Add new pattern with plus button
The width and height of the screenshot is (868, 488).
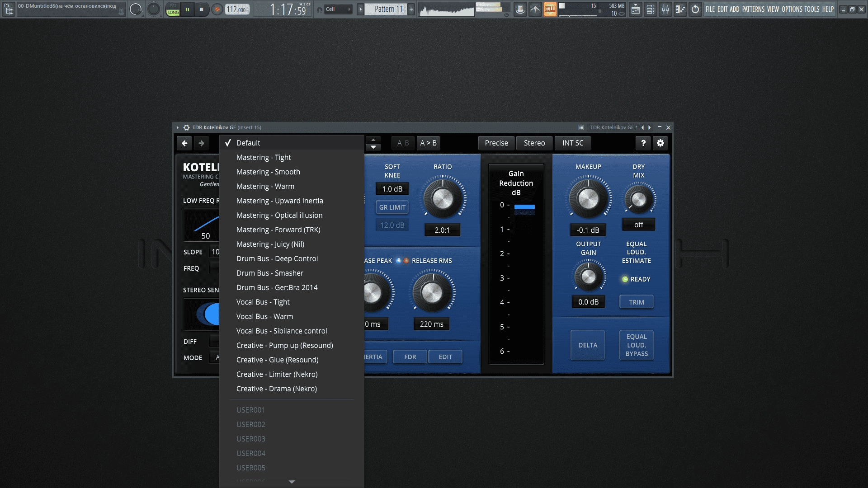pos(411,9)
